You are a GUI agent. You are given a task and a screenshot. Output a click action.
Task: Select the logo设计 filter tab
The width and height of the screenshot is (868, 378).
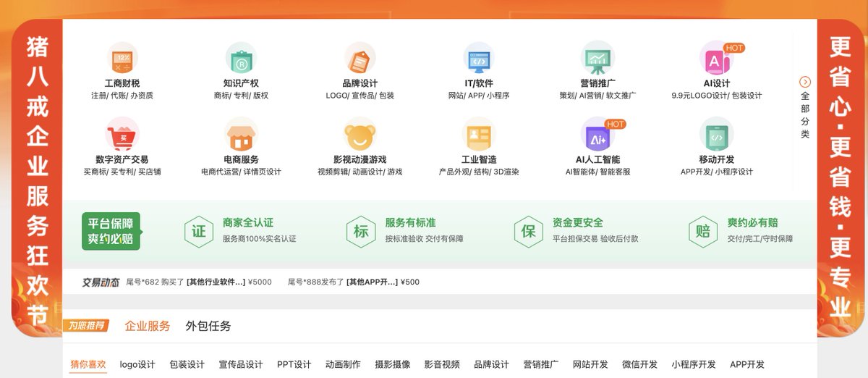coord(137,364)
